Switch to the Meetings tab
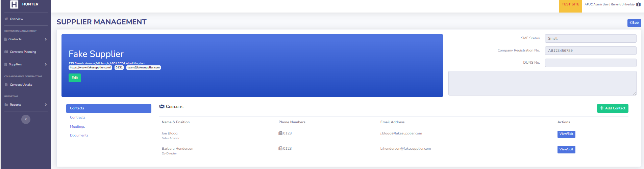The height and width of the screenshot is (169, 644). [x=77, y=127]
